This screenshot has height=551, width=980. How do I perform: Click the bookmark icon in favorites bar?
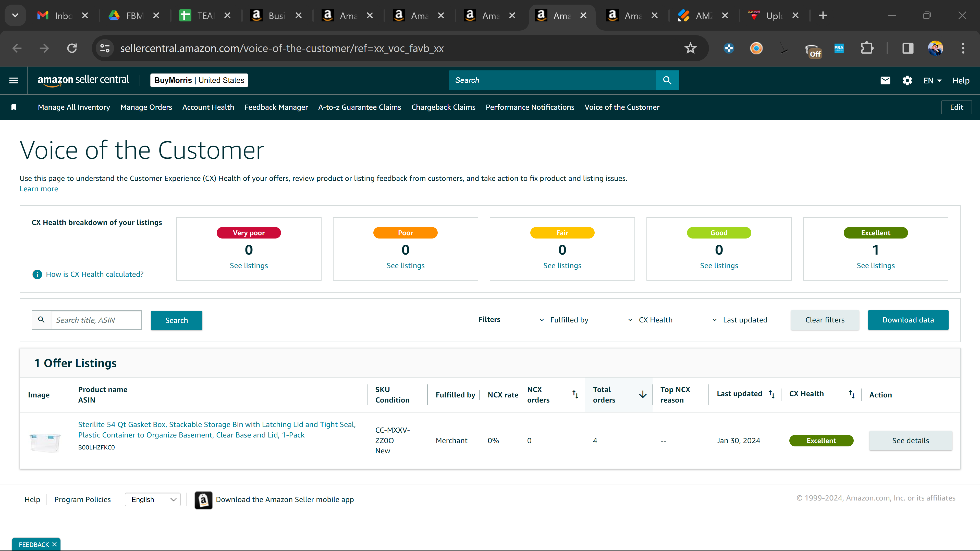[x=14, y=107]
